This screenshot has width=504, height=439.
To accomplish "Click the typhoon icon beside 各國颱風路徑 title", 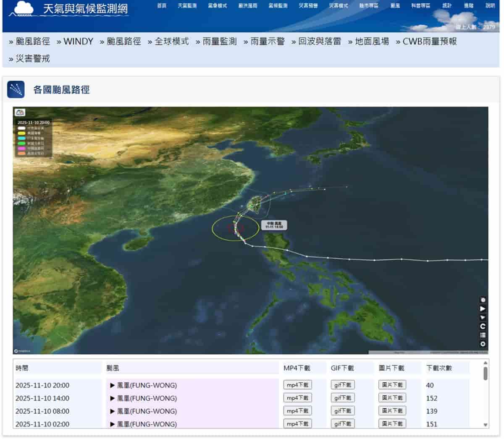I will pos(16,89).
